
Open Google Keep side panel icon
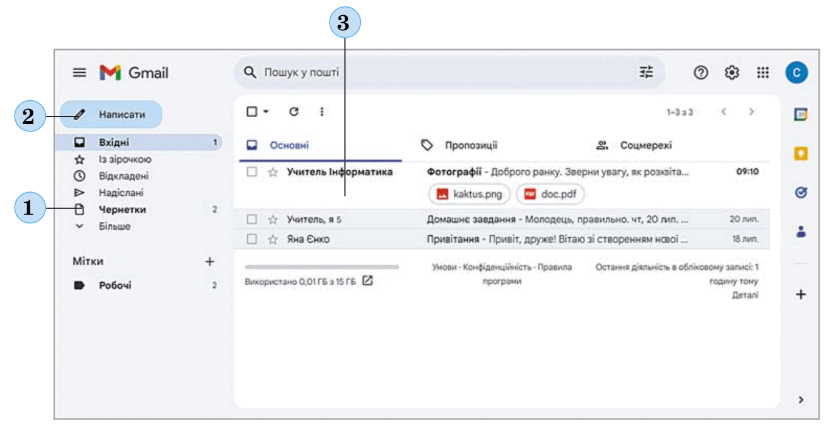801,153
